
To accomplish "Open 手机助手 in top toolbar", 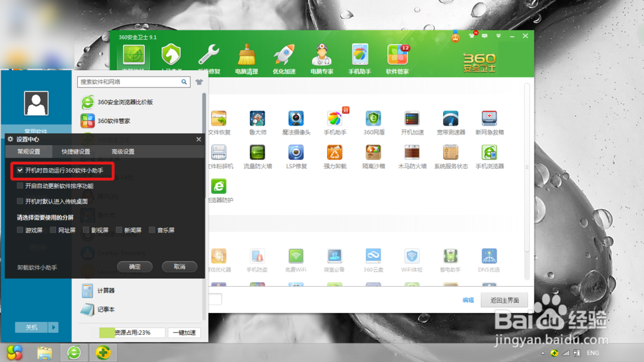I will [x=359, y=59].
